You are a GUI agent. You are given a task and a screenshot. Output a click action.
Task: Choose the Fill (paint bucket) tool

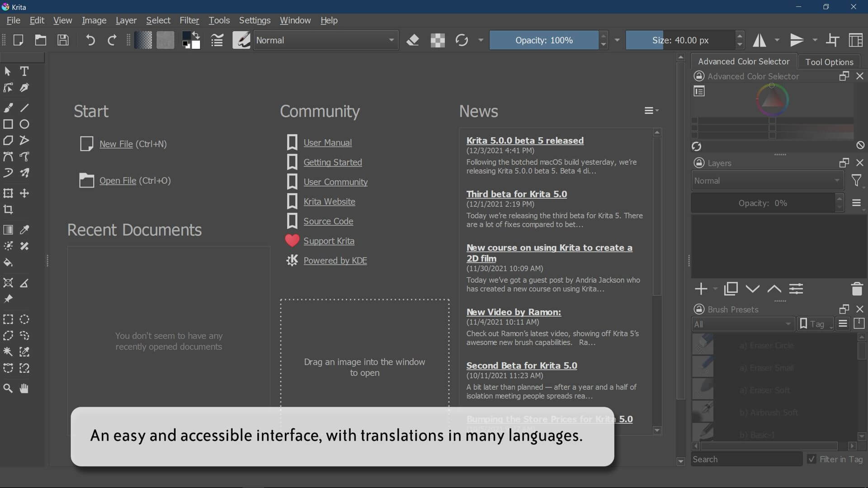[x=8, y=263]
